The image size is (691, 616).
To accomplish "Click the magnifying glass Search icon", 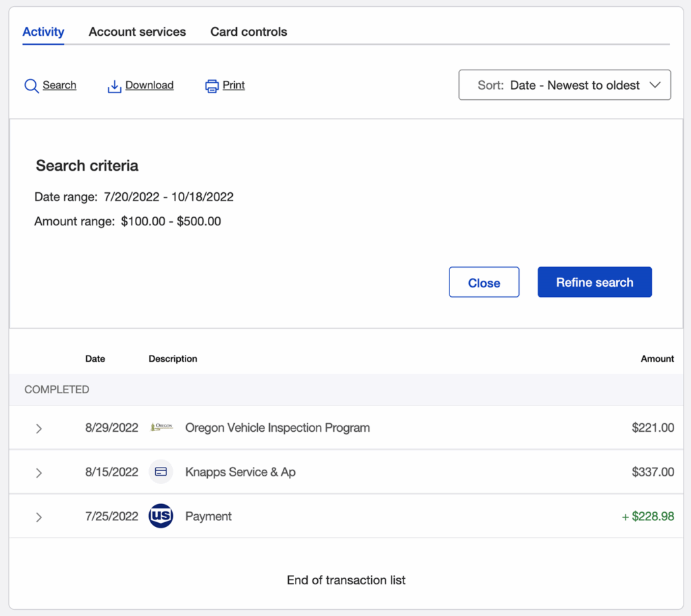I will 31,86.
